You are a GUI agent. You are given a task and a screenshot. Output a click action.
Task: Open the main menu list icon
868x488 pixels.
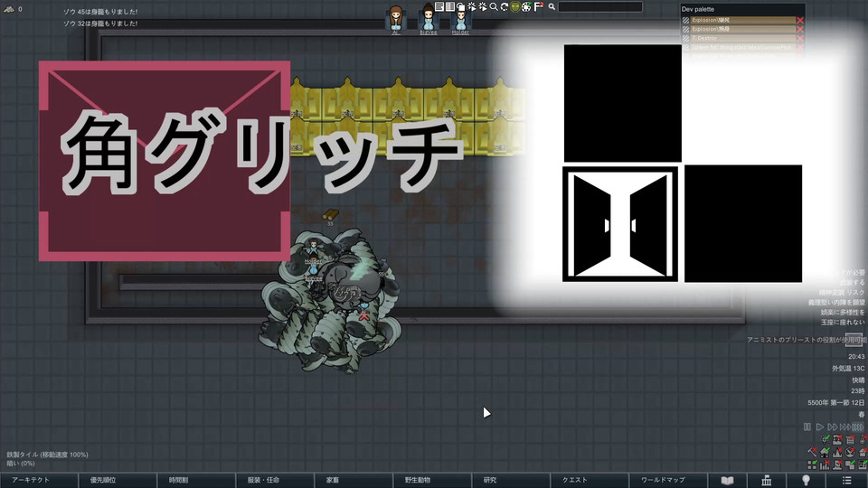coord(847,480)
